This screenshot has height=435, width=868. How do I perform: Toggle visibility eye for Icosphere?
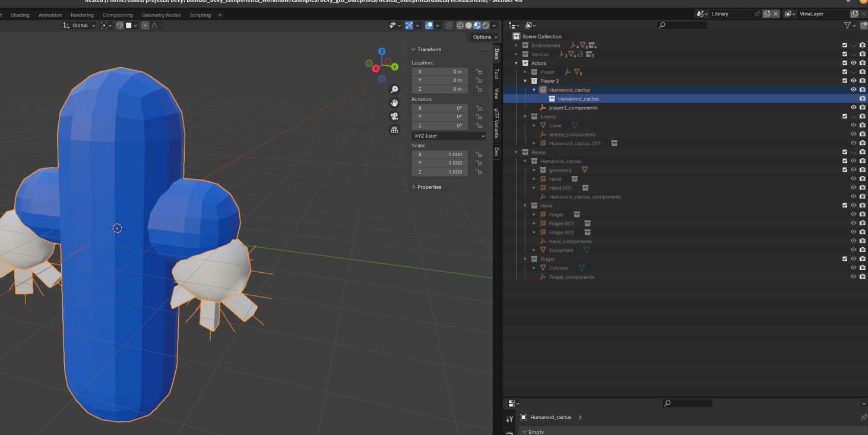coord(854,250)
